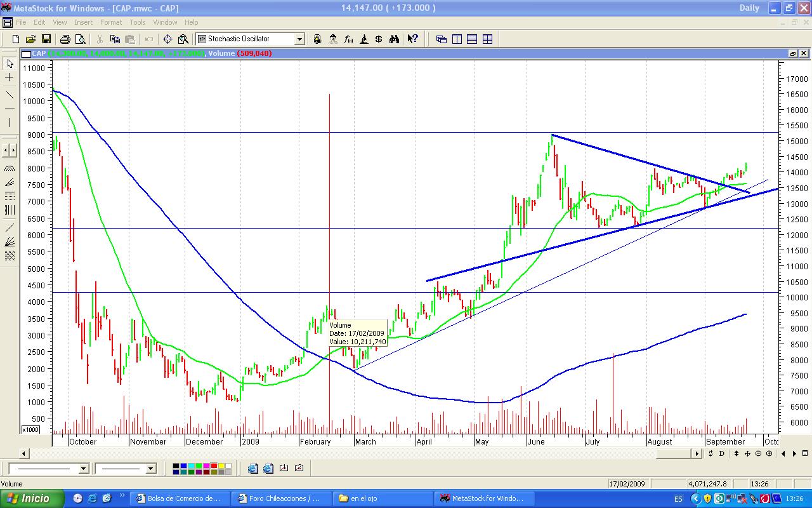Open the Expert Advisor icon
812x508 pixels.
(333, 39)
